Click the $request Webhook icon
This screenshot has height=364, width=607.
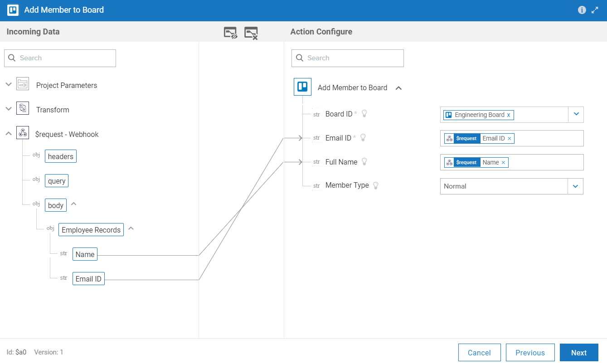tap(23, 133)
